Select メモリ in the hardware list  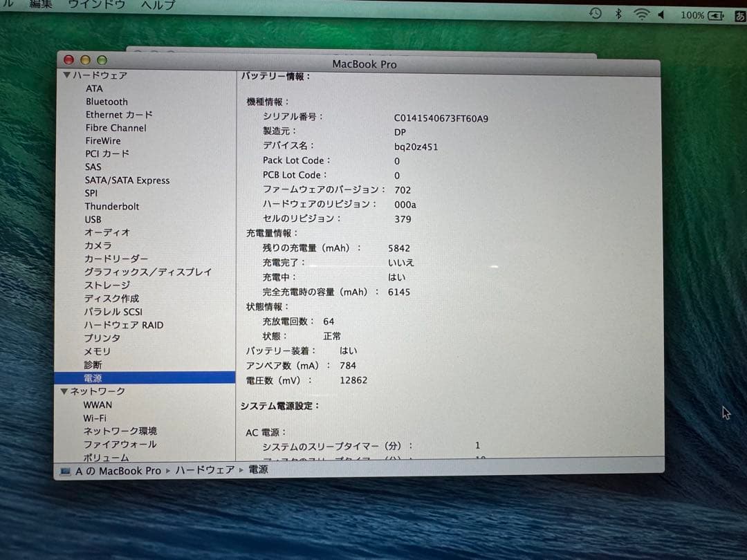97,351
